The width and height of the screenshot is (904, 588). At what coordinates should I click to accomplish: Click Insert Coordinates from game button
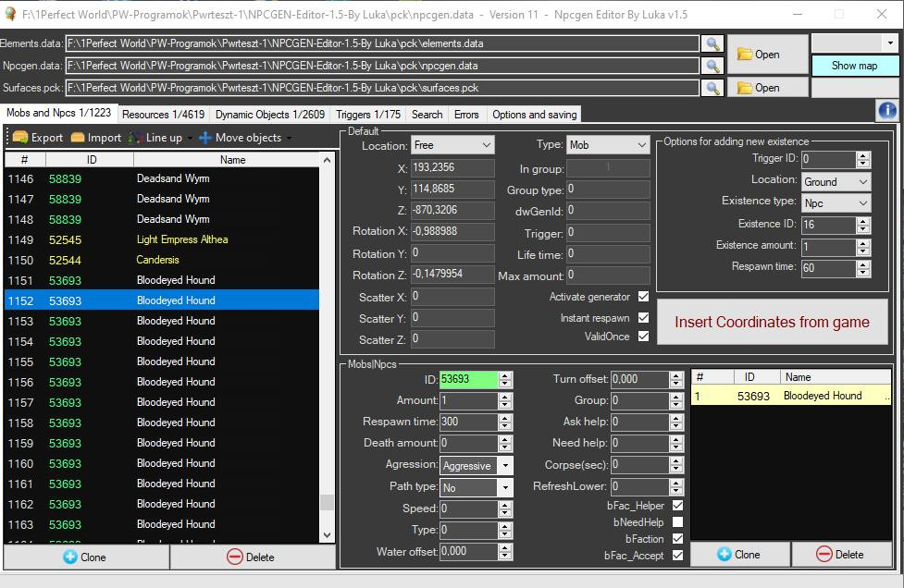coord(772,322)
